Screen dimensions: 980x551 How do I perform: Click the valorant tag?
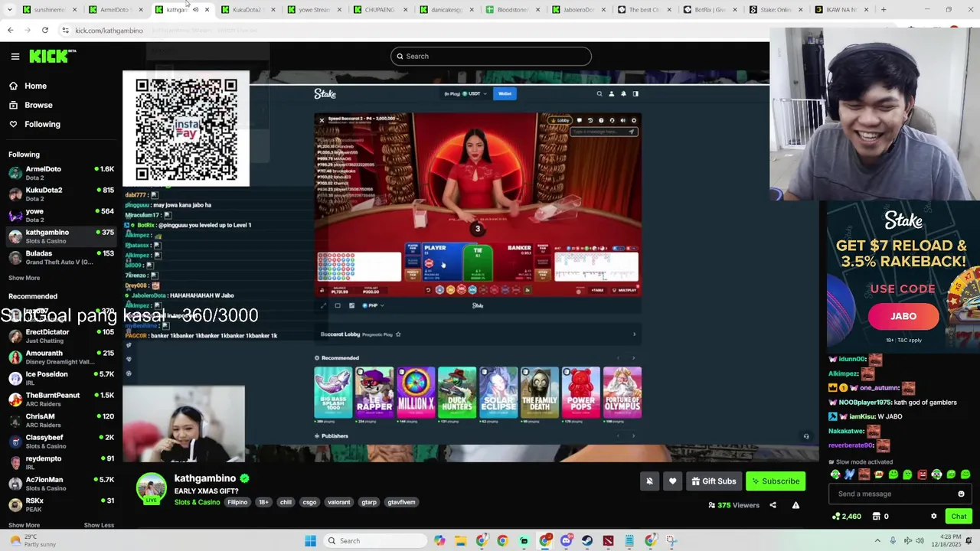pyautogui.click(x=338, y=502)
